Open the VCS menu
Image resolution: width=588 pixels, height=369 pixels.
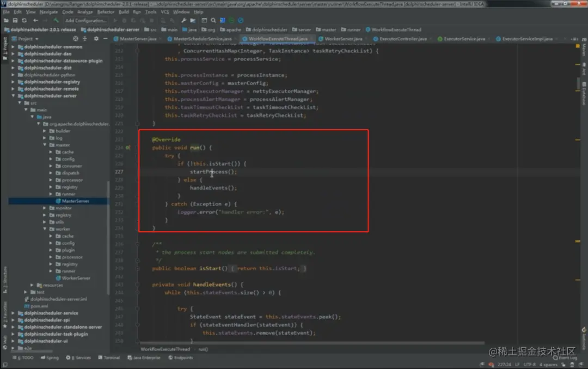(165, 12)
